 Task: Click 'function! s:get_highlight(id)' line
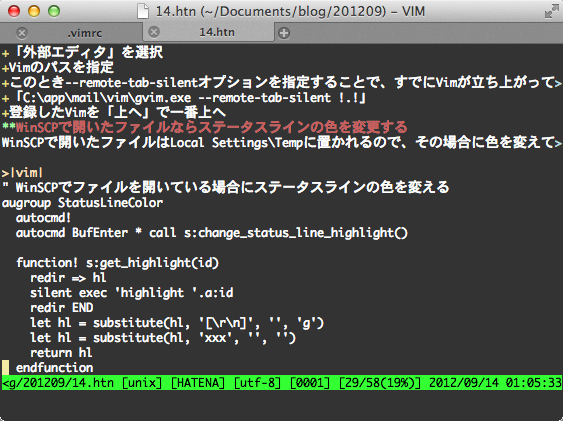coord(117,263)
